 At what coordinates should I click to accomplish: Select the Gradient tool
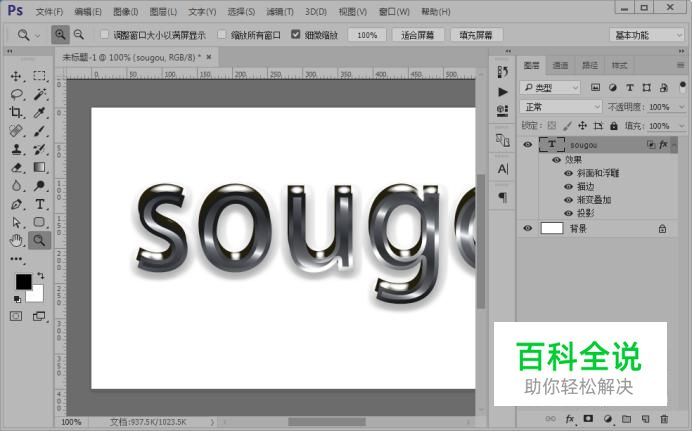click(39, 168)
